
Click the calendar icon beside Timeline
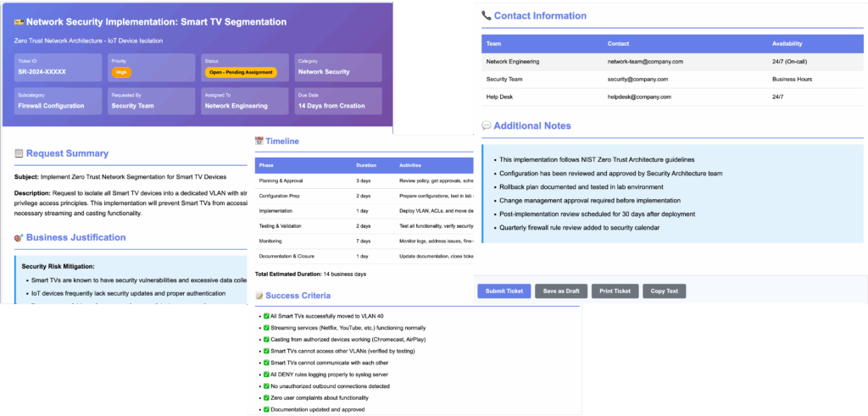[259, 141]
